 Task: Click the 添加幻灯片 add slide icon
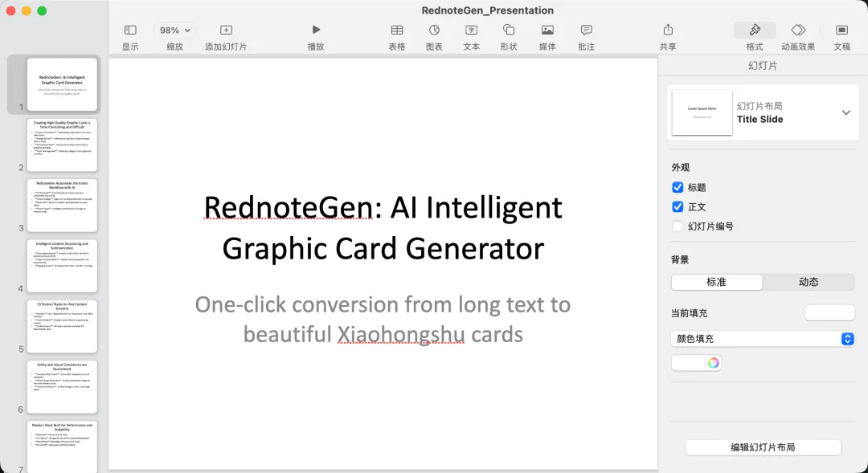pyautogui.click(x=226, y=30)
